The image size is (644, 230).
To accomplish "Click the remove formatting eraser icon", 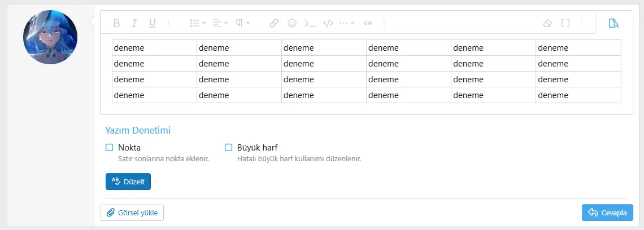I will pos(547,23).
